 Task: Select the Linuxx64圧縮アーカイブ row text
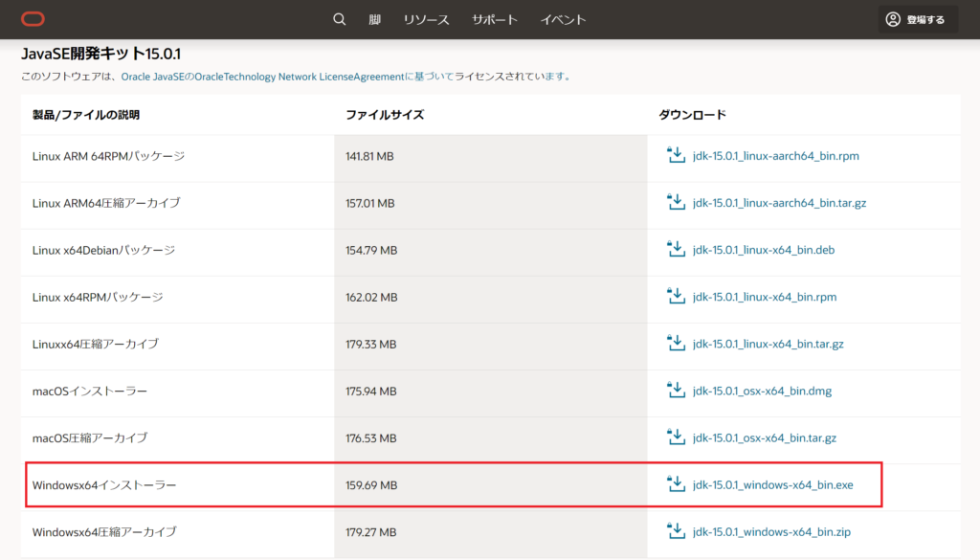pos(96,344)
